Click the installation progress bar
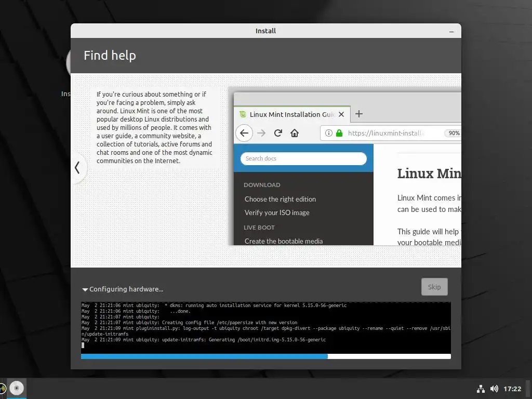The height and width of the screenshot is (399, 532). [265, 356]
